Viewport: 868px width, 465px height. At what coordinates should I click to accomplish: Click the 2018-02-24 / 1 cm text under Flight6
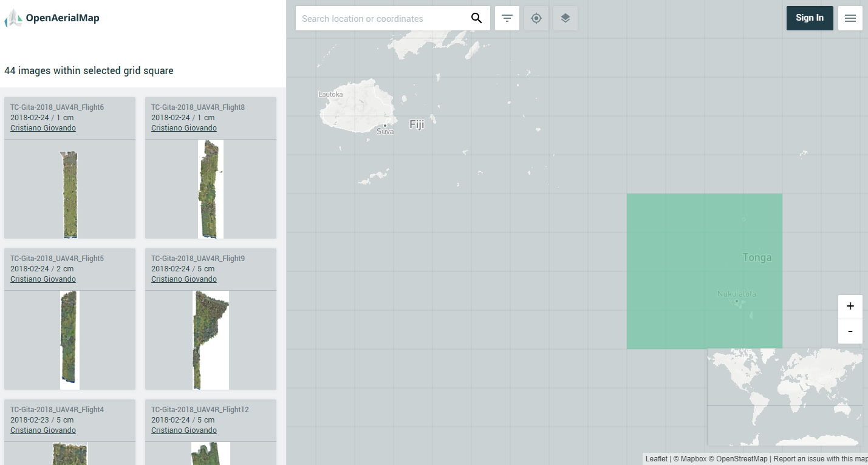pos(42,118)
